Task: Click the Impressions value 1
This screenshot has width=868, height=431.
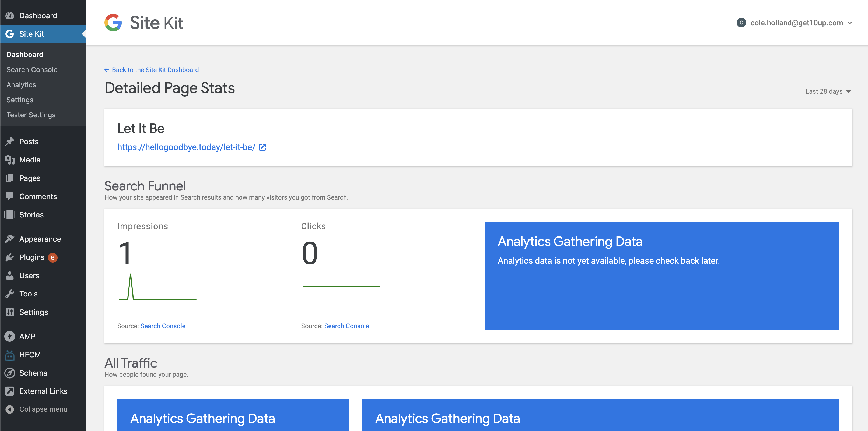Action: pos(125,253)
